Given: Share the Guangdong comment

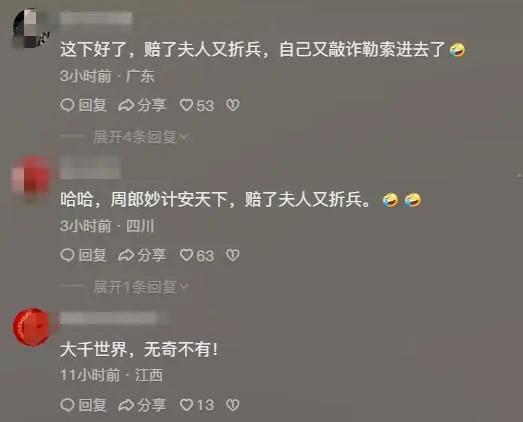Looking at the screenshot, I should [x=142, y=105].
